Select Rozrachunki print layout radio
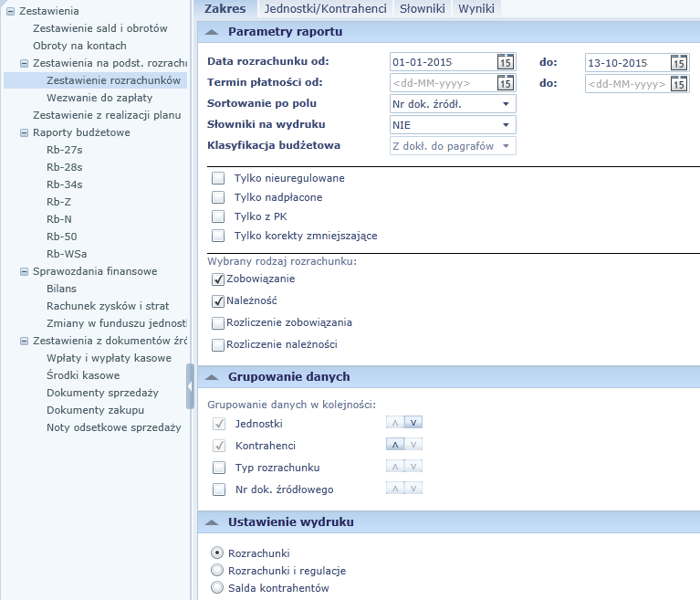This screenshot has width=700, height=600. pos(217,553)
